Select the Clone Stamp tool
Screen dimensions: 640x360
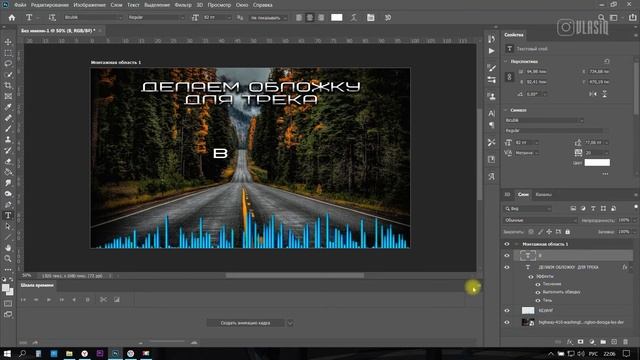pyautogui.click(x=8, y=140)
